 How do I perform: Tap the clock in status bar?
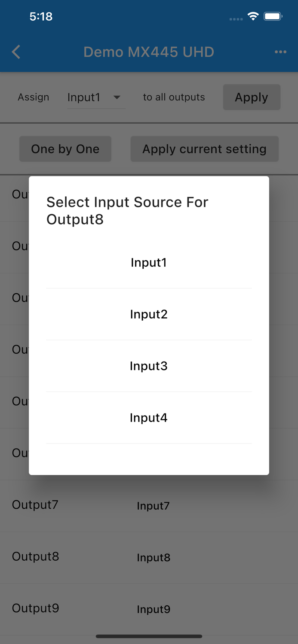coord(41,16)
